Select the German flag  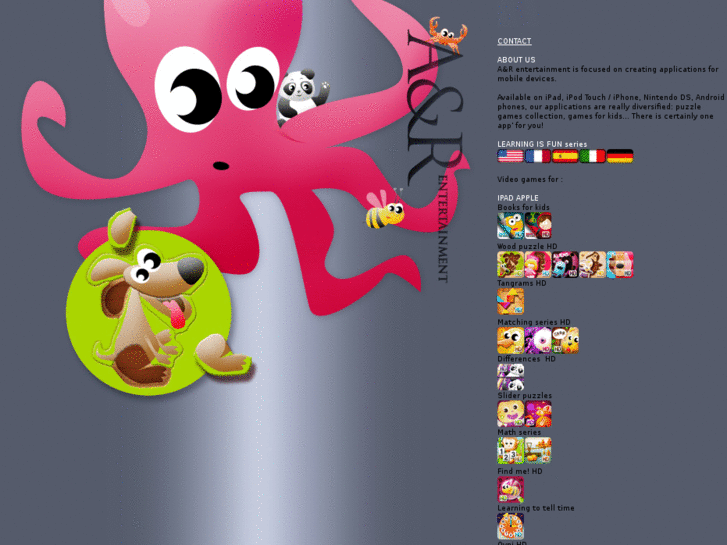tap(620, 156)
